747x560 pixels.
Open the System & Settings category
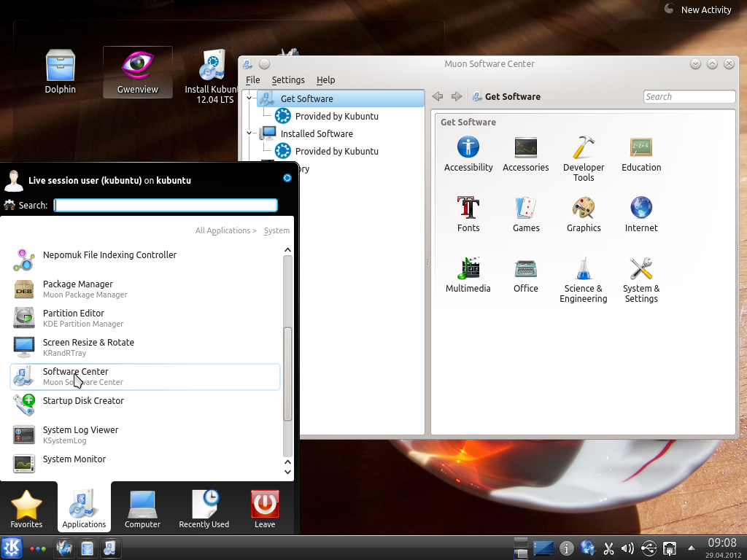coord(641,280)
